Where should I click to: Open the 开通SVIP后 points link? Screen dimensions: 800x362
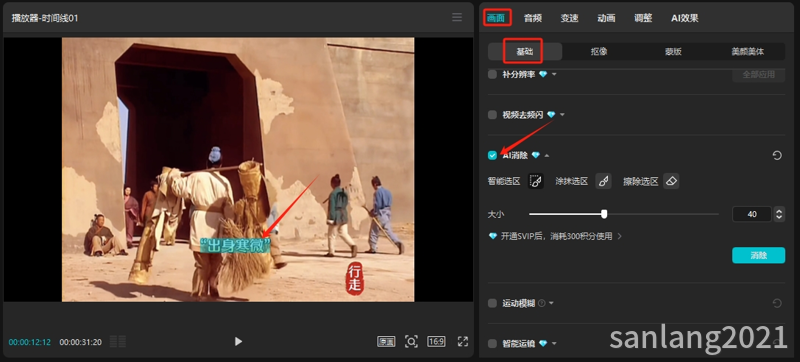555,237
